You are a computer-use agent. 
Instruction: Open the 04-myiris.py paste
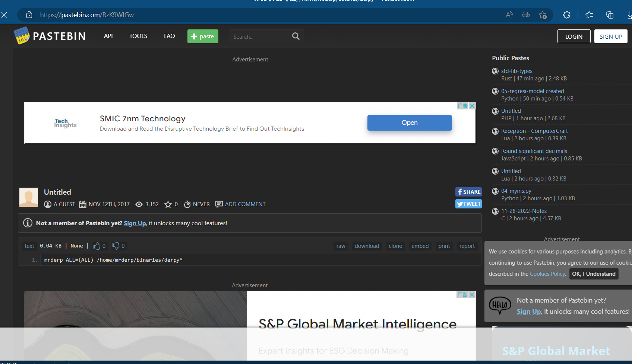(516, 191)
